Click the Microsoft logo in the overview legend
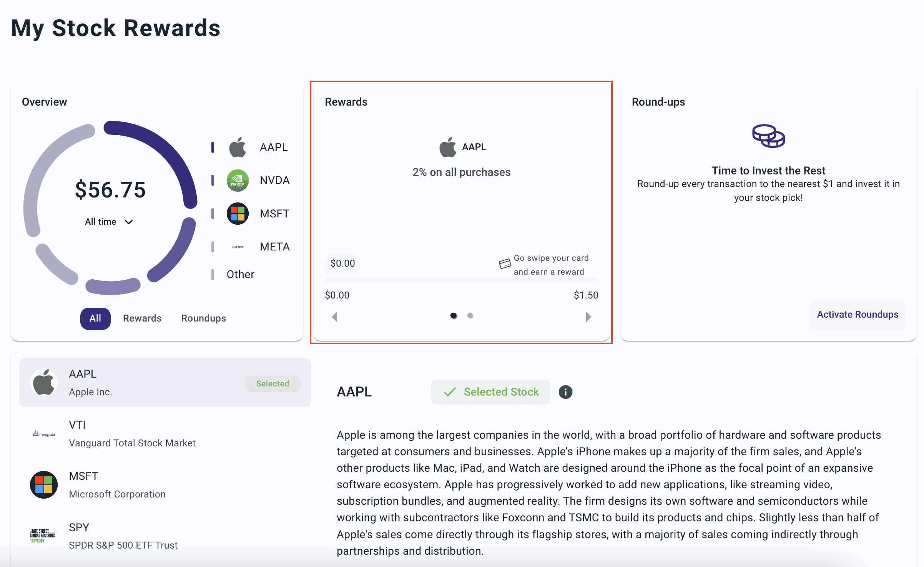924x567 pixels. (238, 214)
